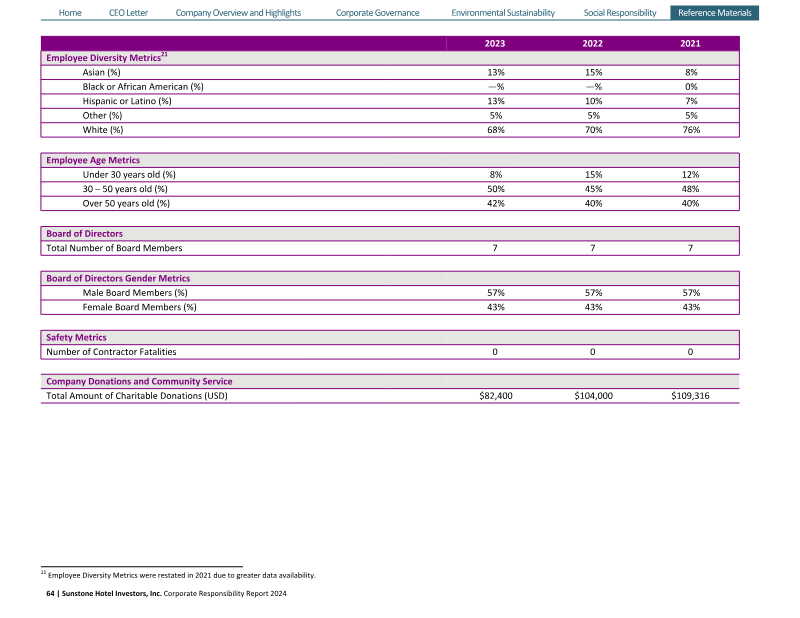Image resolution: width=800 pixels, height=618 pixels.
Task: Open Company Overview and Highlights section
Action: pyautogui.click(x=238, y=13)
